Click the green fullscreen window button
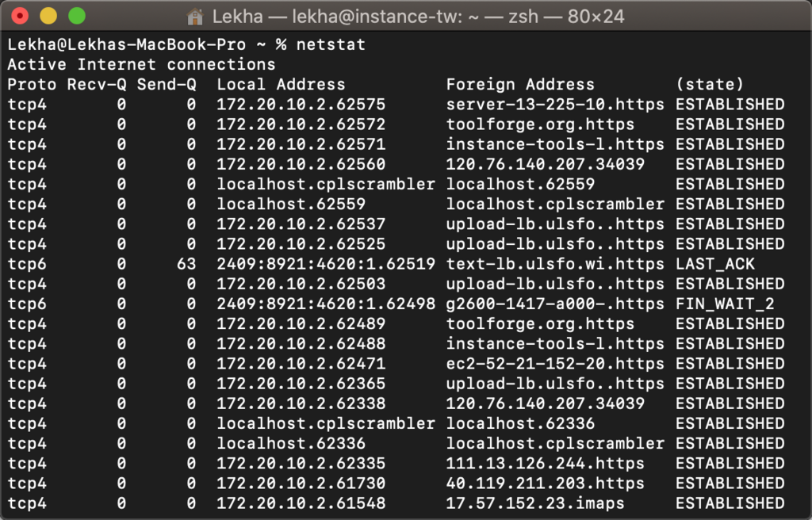This screenshot has width=812, height=520. (77, 16)
